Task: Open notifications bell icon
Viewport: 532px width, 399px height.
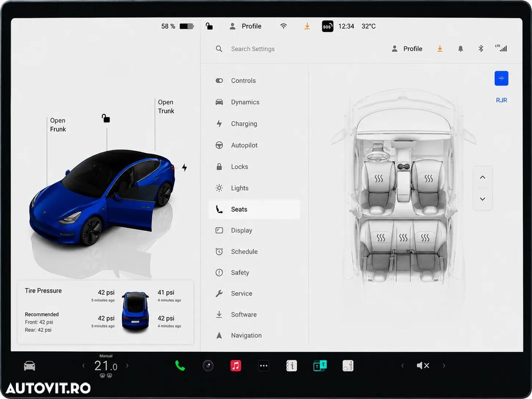Action: 460,49
